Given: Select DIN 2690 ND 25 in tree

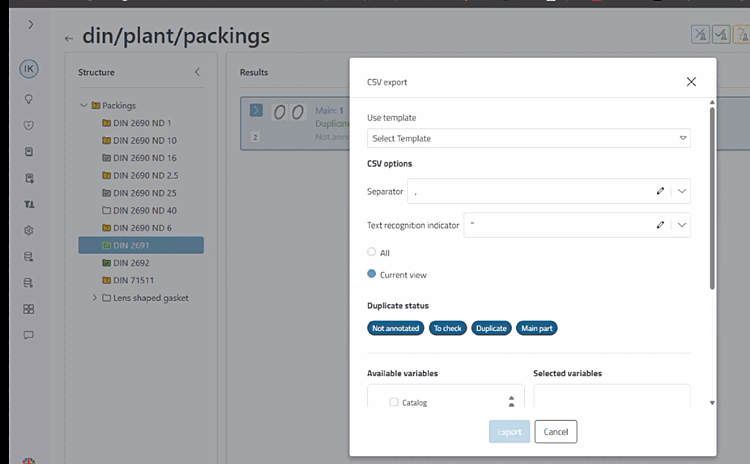Looking at the screenshot, I should [x=145, y=193].
